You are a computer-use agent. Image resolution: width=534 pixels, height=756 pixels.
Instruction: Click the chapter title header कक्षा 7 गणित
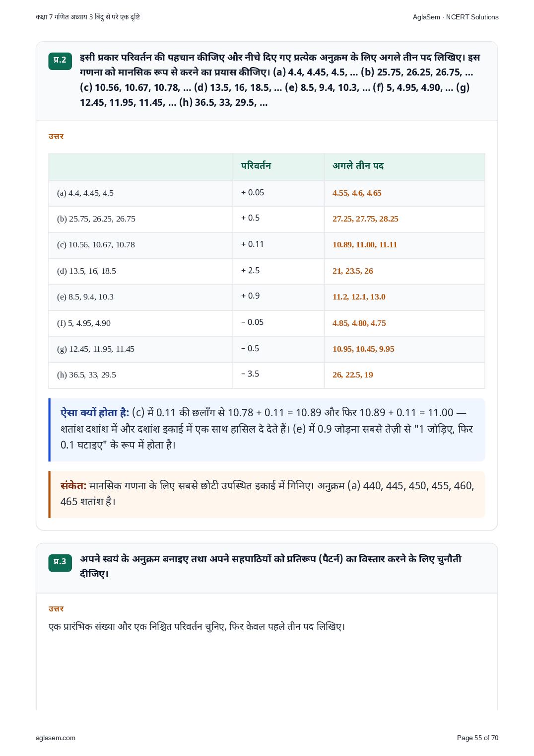tap(88, 17)
